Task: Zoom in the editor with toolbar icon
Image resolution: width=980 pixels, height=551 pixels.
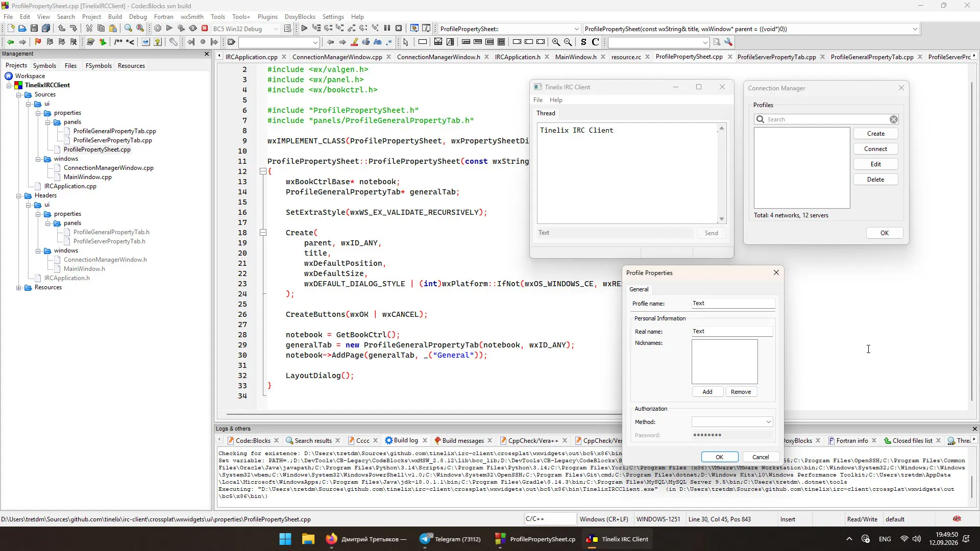Action: (556, 42)
